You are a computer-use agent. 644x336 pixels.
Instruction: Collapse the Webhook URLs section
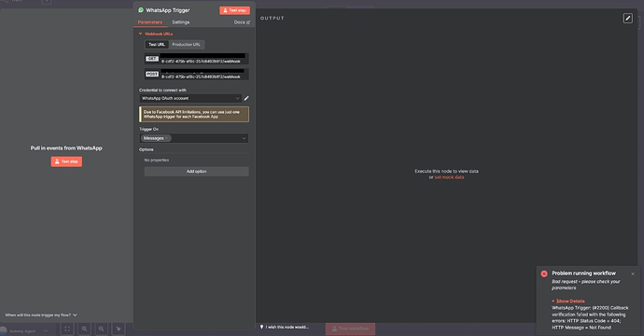pyautogui.click(x=156, y=34)
